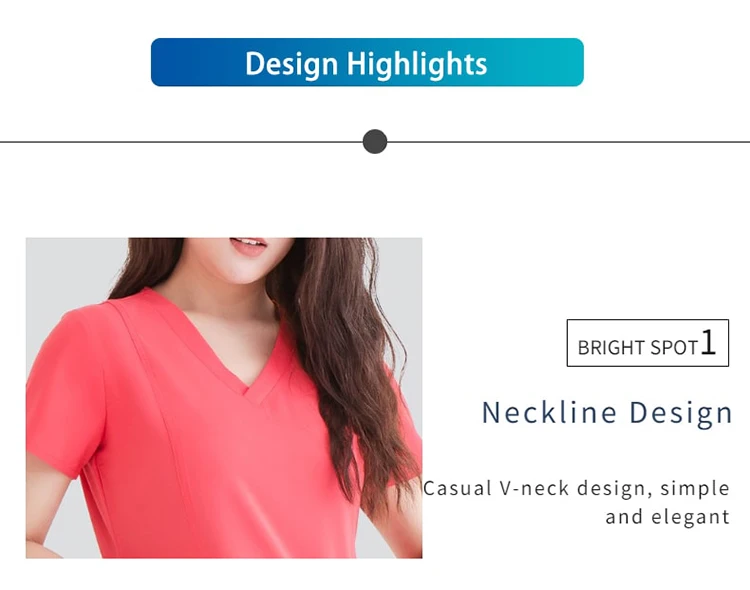Click the Design Highlights banner
This screenshot has width=750, height=590.
367,62
